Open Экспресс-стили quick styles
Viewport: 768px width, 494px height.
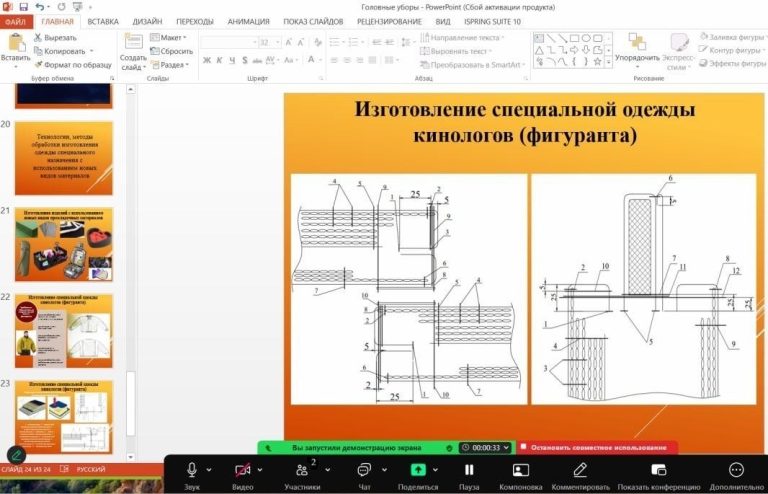click(678, 51)
